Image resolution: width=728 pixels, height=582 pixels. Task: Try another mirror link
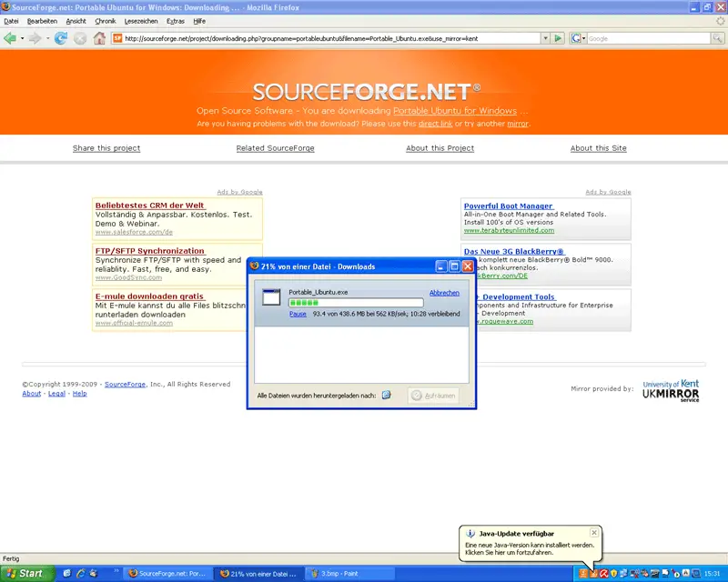point(518,124)
